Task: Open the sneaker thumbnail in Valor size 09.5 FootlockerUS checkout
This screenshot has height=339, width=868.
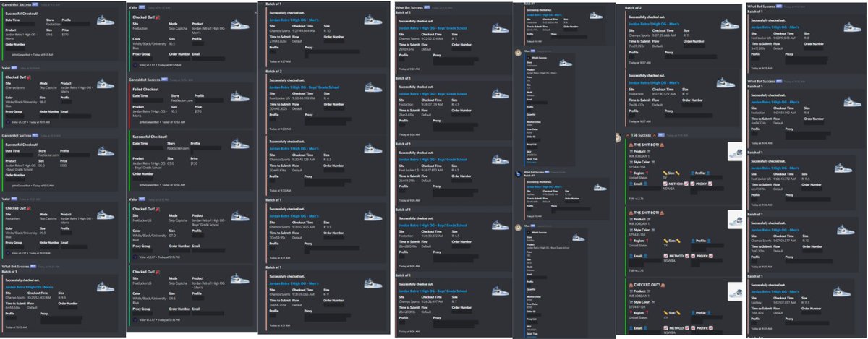Action: point(242,280)
